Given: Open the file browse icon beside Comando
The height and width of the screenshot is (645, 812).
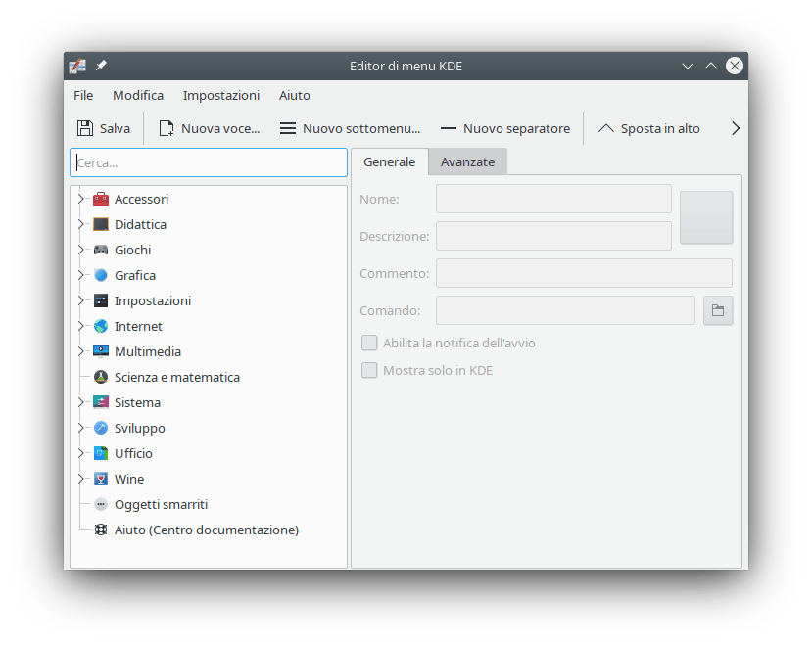Looking at the screenshot, I should (718, 310).
